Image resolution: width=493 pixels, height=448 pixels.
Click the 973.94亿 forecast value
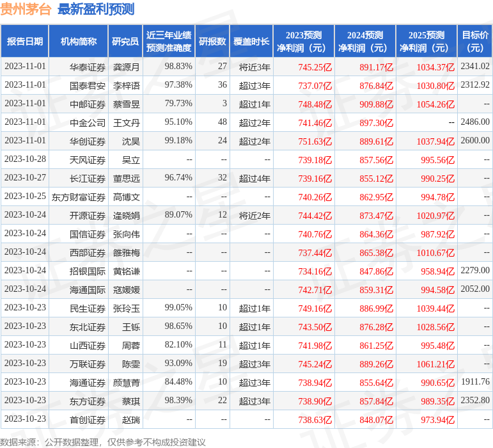tap(437, 420)
